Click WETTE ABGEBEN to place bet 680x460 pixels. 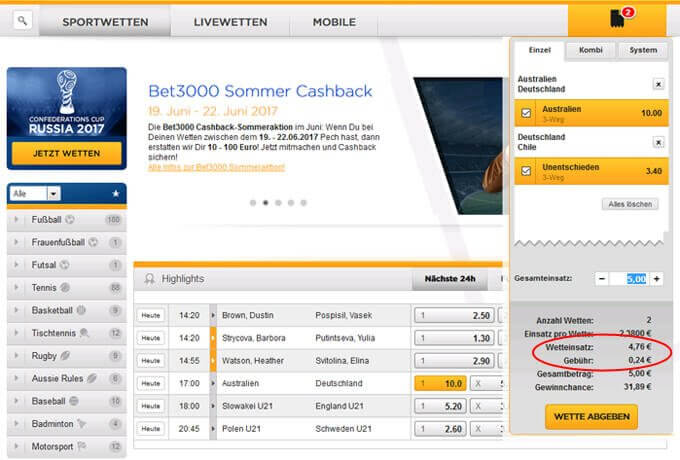(x=592, y=416)
